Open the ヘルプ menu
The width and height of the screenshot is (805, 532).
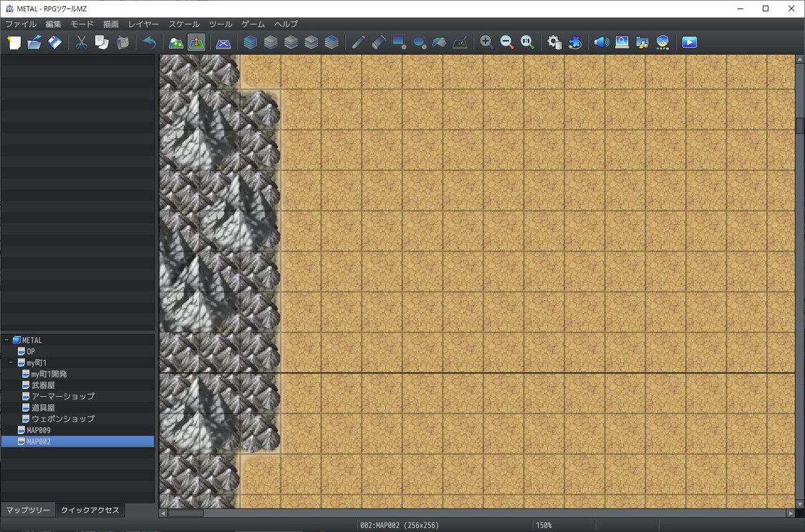(x=286, y=24)
